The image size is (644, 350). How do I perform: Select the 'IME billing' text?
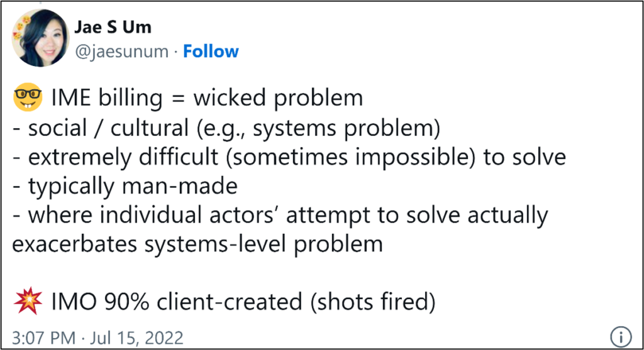107,99
